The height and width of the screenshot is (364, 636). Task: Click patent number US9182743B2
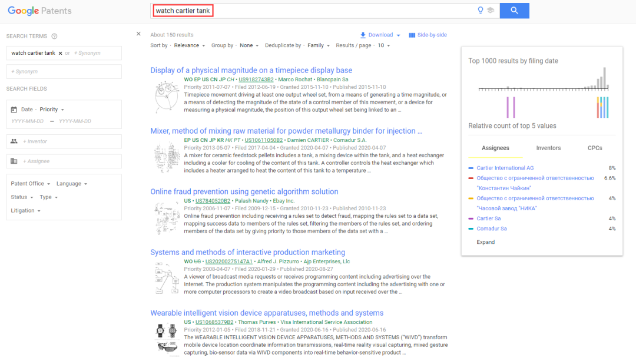[x=256, y=80]
